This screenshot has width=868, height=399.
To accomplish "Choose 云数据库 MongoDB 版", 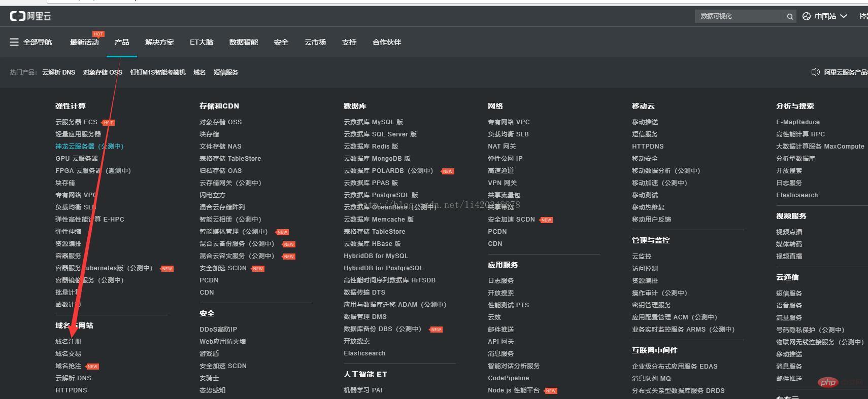I will click(x=377, y=159).
